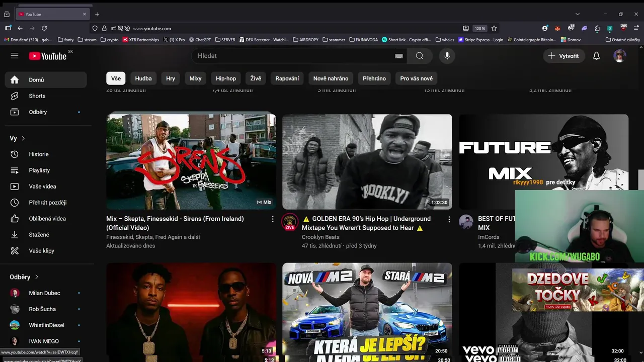Open the on-screen keyboard icon in the search box

(x=399, y=56)
